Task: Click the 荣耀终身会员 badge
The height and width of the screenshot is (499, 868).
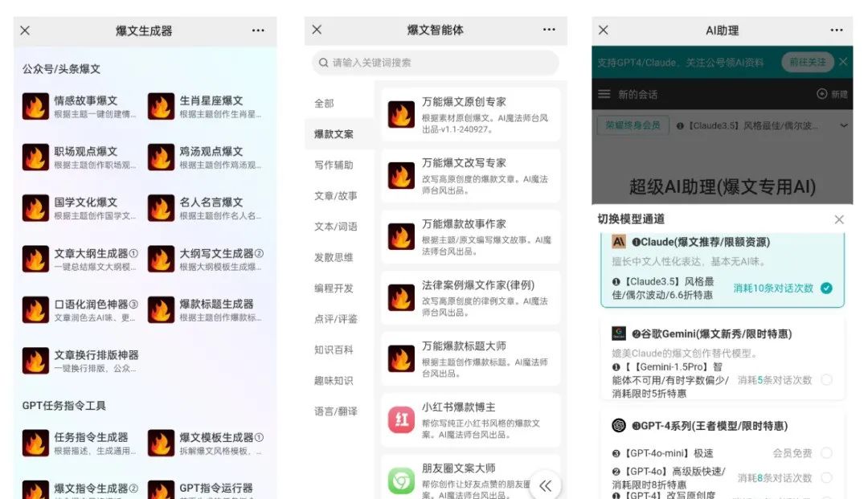Action: (x=633, y=125)
